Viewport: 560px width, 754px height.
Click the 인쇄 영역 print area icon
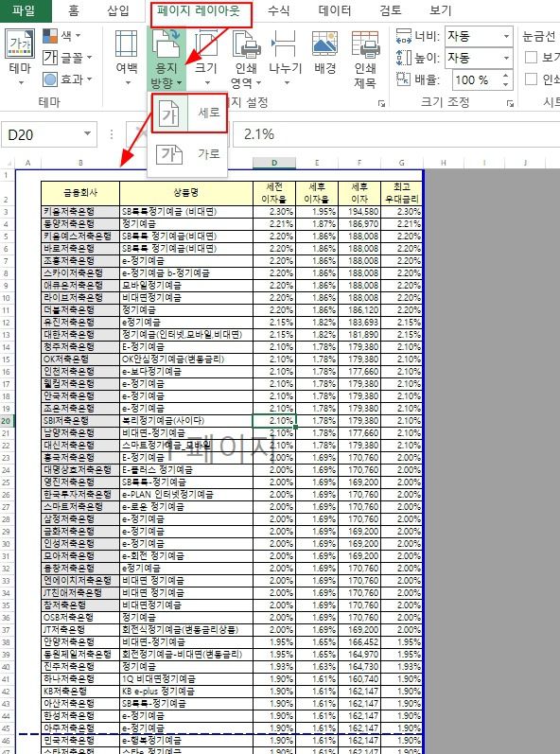pyautogui.click(x=246, y=44)
